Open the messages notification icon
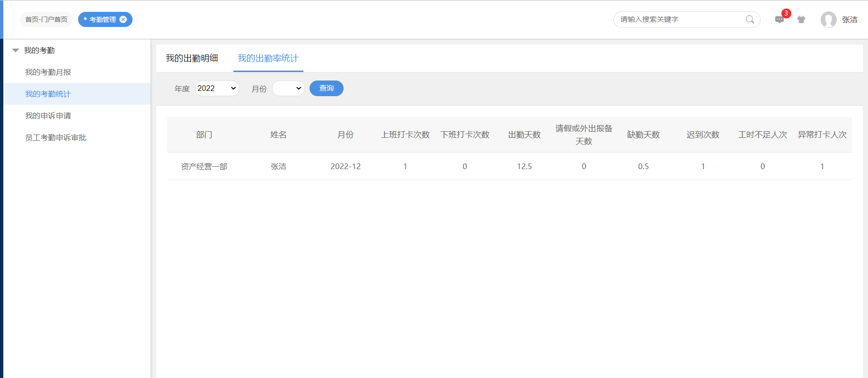868x378 pixels. (779, 19)
